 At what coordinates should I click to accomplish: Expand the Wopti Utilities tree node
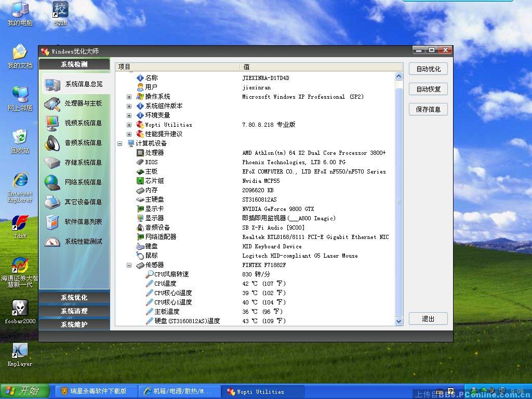[x=129, y=125]
